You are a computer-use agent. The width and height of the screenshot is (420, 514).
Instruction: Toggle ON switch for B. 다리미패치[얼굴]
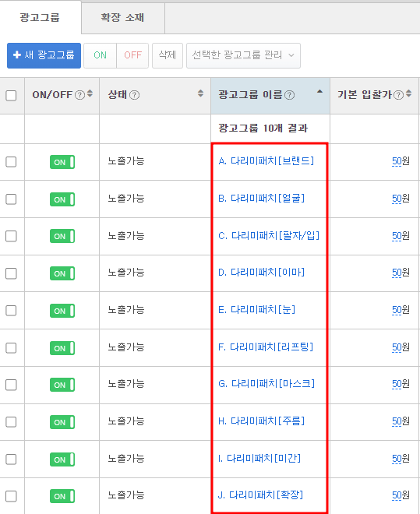coord(62,199)
